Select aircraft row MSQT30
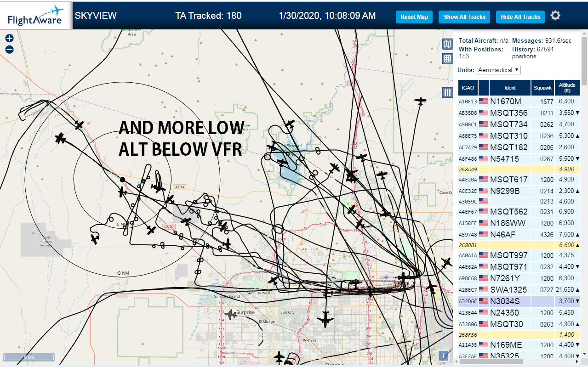Viewport: 588px width, 367px height. point(519,324)
